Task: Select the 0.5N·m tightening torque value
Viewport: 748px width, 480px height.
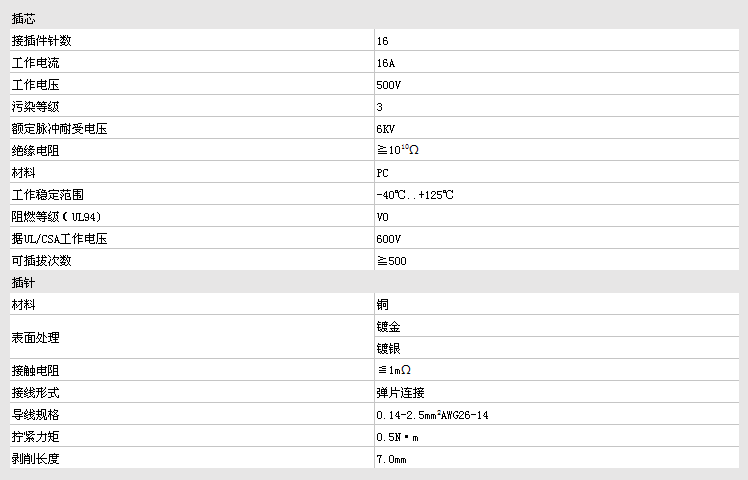Action: coord(396,437)
